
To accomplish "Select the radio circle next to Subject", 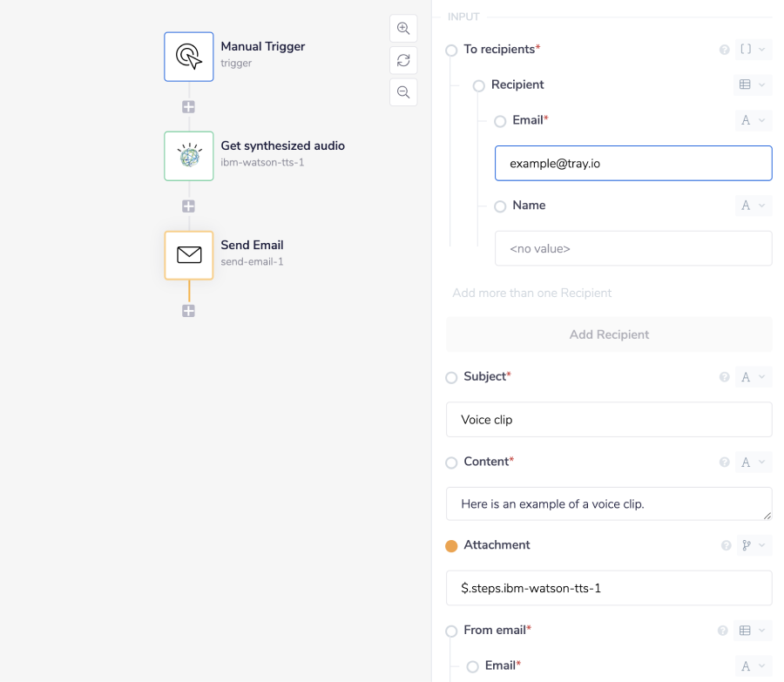I will tap(451, 378).
